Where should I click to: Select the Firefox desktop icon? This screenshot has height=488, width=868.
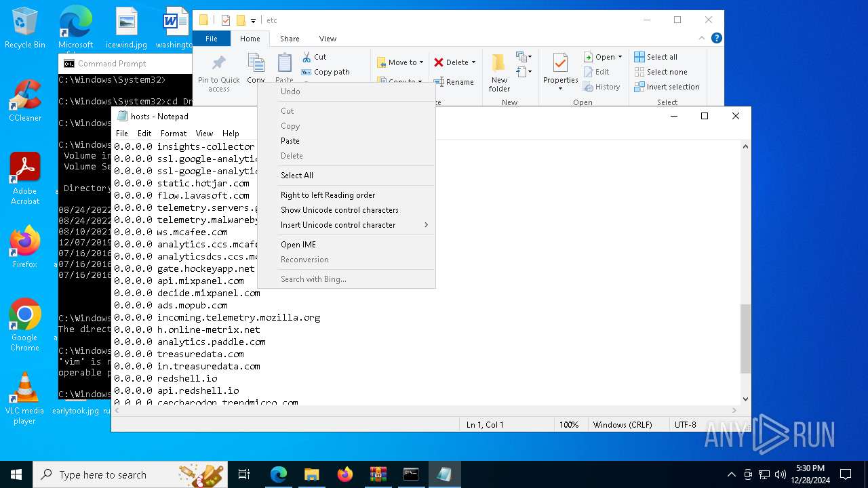pyautogui.click(x=25, y=247)
